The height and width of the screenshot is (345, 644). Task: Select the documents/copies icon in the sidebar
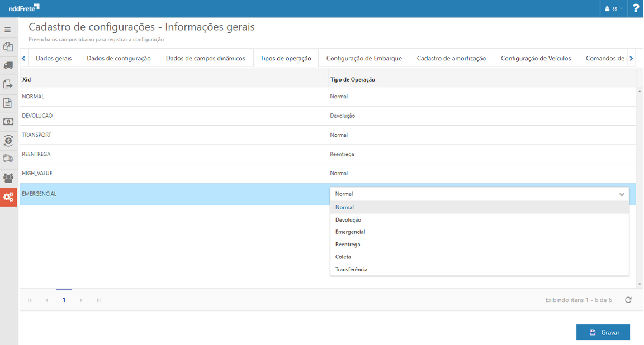[x=8, y=47]
